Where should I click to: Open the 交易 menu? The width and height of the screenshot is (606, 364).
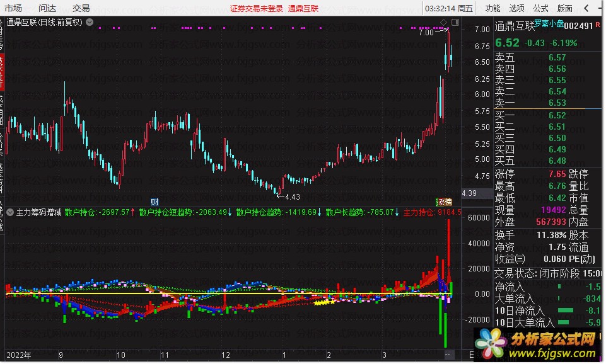point(81,8)
